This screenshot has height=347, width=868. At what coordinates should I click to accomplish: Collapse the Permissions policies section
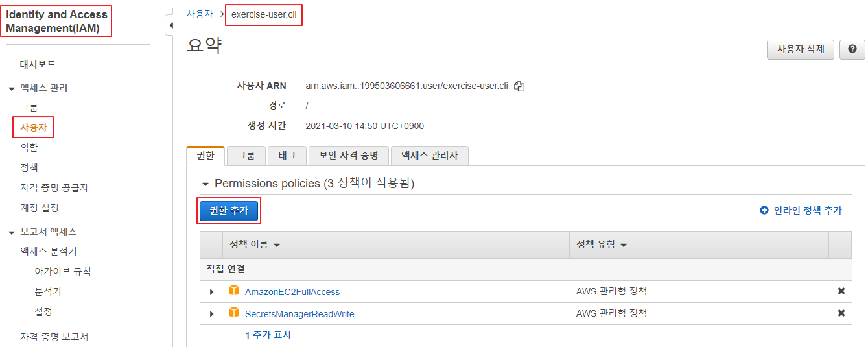coord(205,184)
